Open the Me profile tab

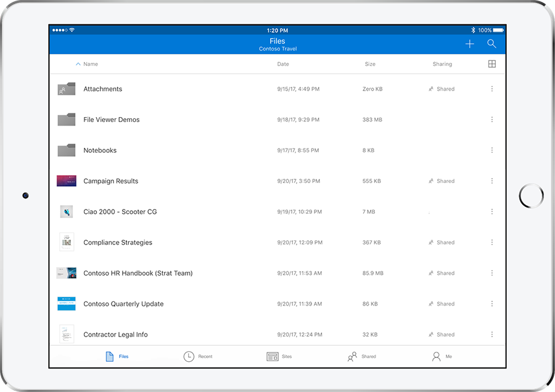(442, 356)
